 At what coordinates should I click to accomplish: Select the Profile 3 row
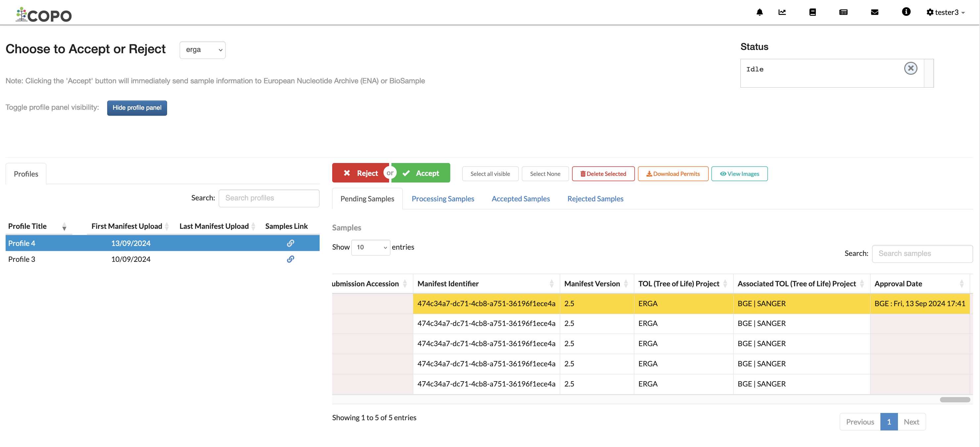(162, 259)
